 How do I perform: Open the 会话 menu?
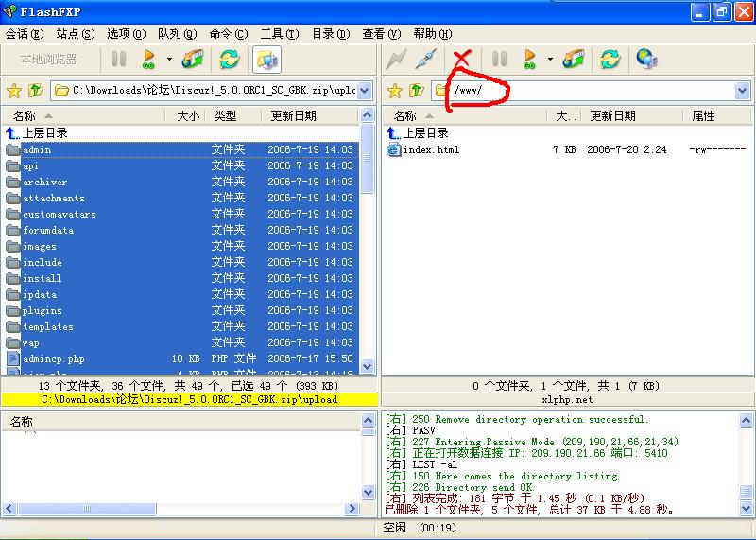pyautogui.click(x=25, y=34)
